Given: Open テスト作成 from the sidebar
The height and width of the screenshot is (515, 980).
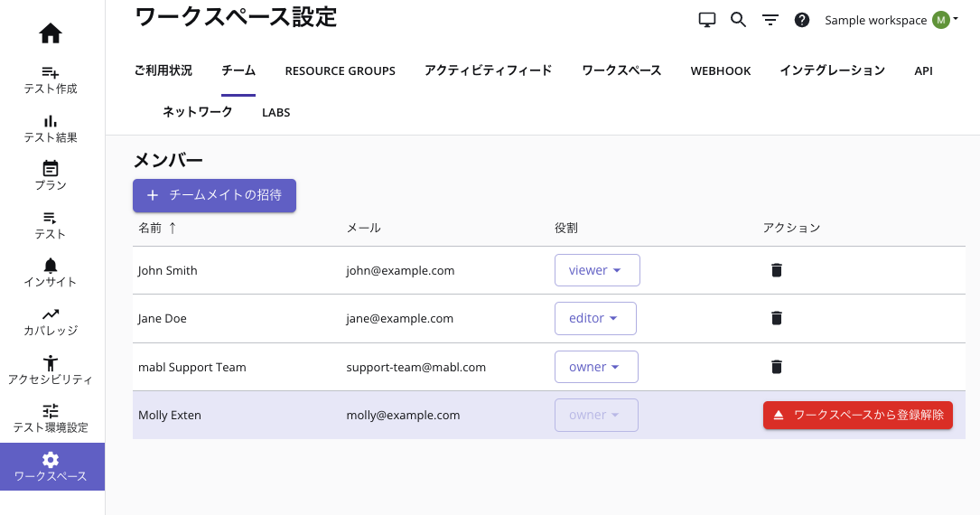Looking at the screenshot, I should coord(51,80).
